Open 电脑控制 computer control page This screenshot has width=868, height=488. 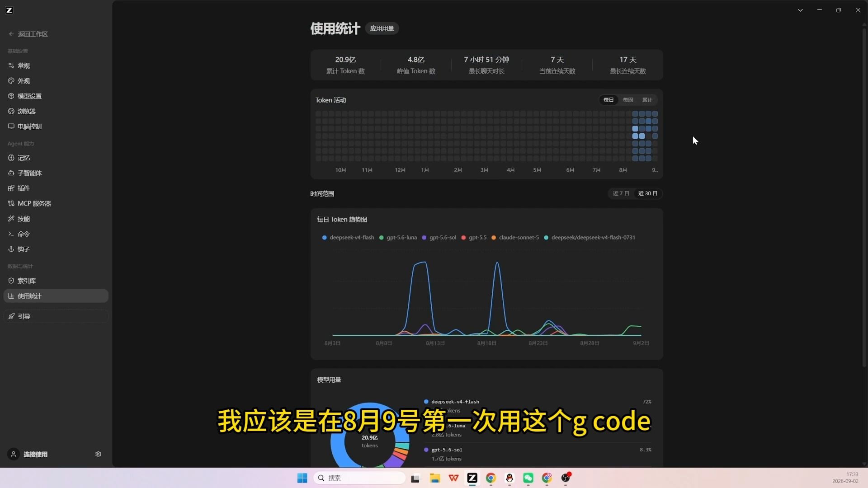(x=56, y=127)
